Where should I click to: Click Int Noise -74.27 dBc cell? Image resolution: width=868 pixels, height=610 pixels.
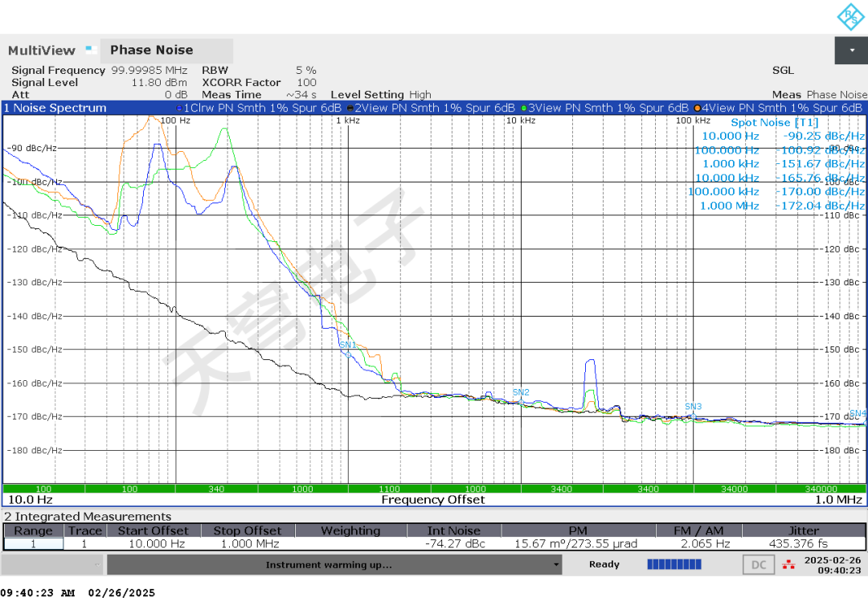[455, 543]
